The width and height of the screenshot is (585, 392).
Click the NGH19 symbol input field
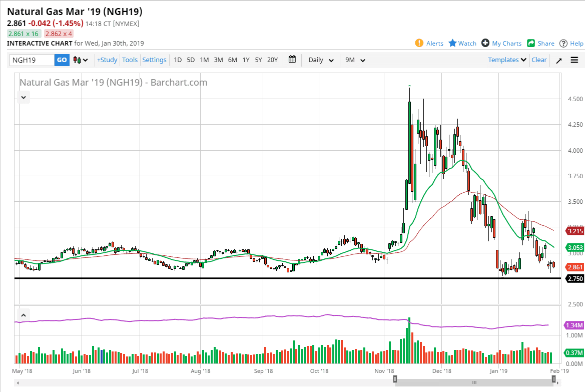pos(32,60)
